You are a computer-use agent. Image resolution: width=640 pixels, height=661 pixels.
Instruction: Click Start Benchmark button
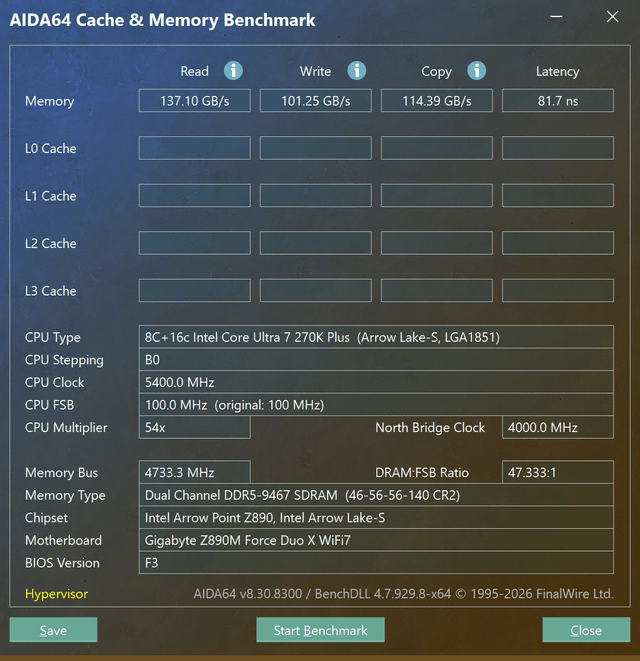click(x=320, y=630)
